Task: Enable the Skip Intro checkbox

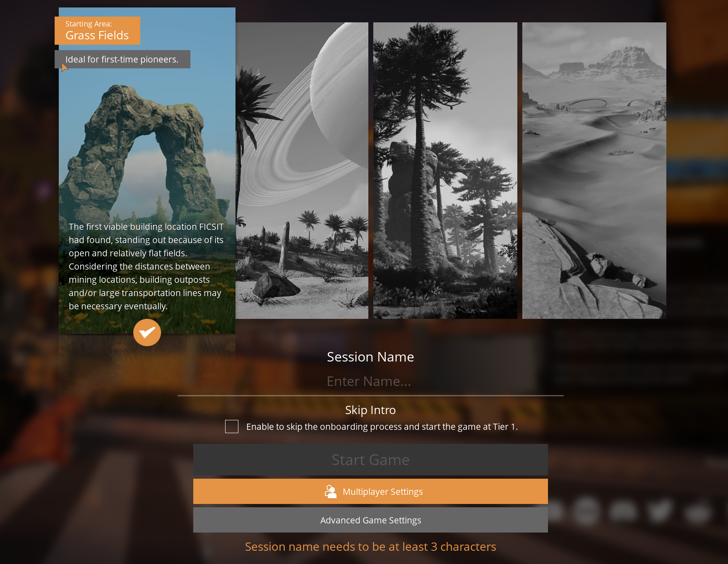Action: (x=232, y=427)
